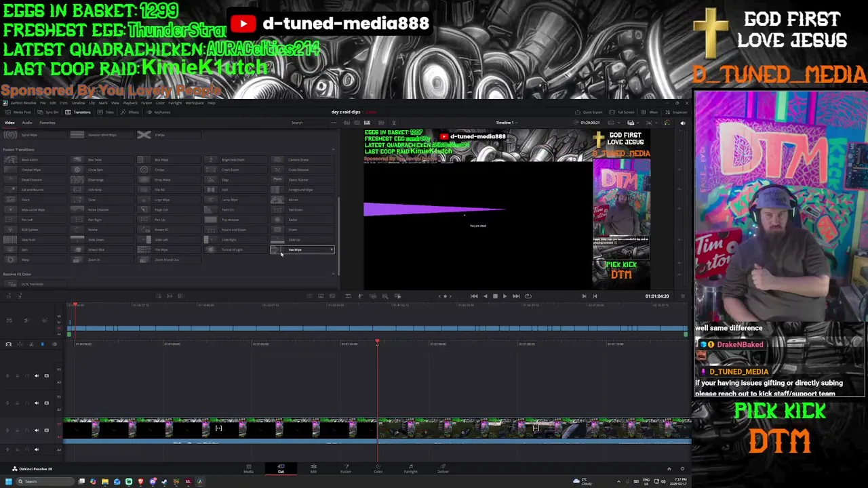Select the Transitions toolbar button
868x488 pixels.
point(78,112)
